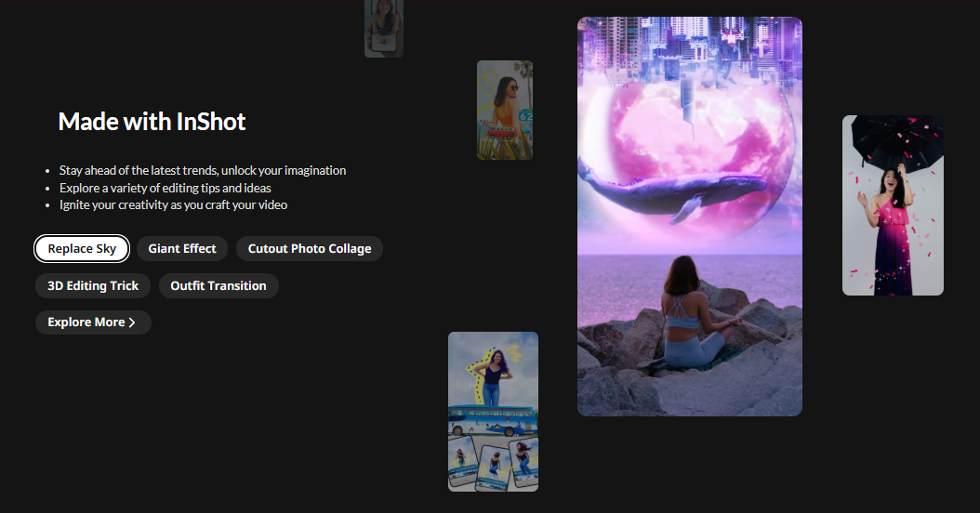The image size is (980, 513).
Task: Click the Made with InShot heading
Action: tap(152, 121)
